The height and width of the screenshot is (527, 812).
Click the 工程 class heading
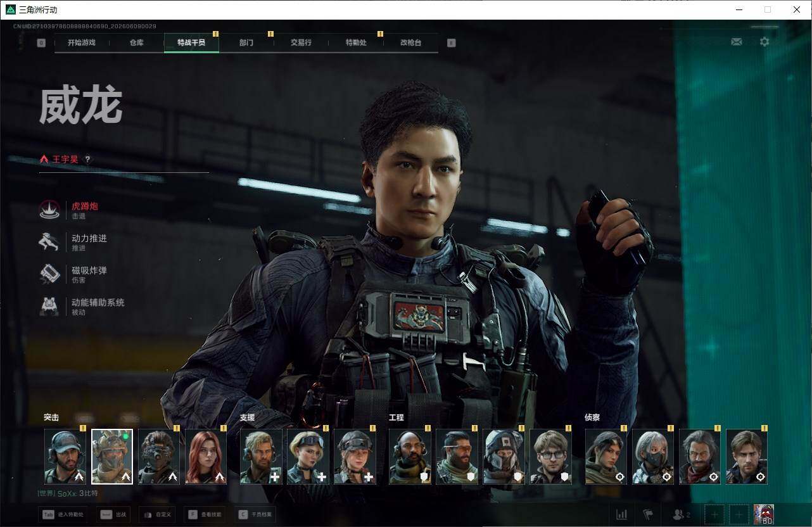coord(396,418)
